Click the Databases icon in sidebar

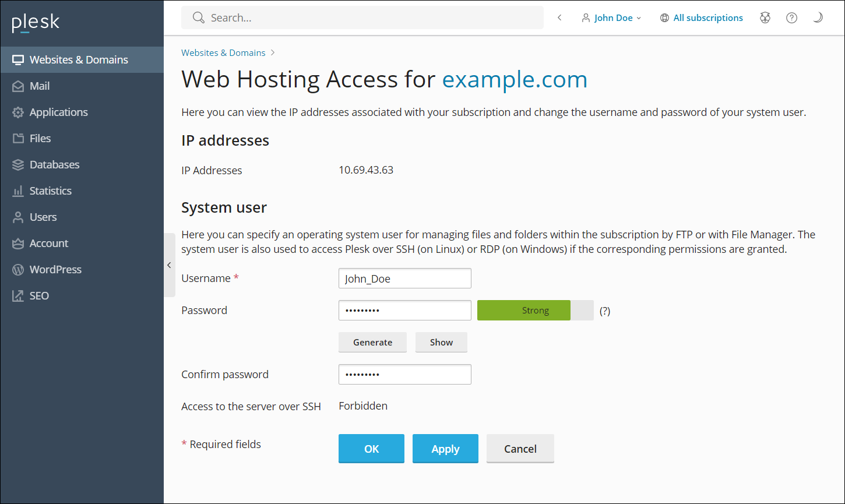tap(17, 164)
